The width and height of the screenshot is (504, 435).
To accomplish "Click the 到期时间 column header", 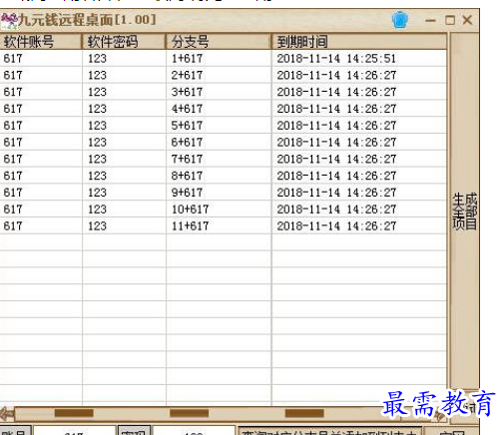I will [359, 42].
